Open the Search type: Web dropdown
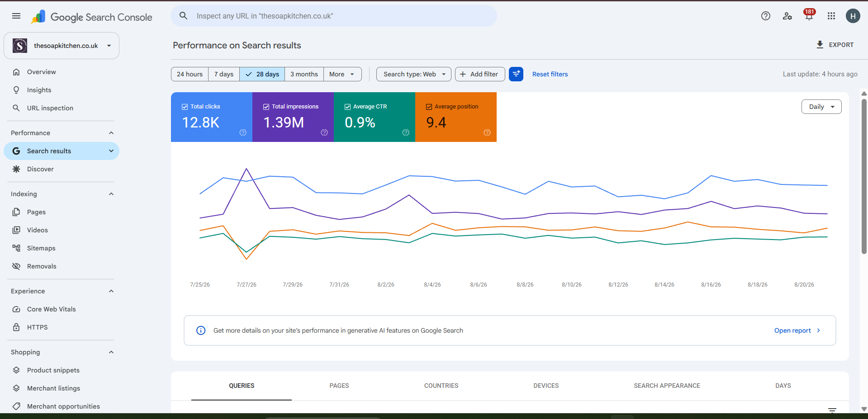Viewport: 868px width, 419px height. pyautogui.click(x=414, y=74)
